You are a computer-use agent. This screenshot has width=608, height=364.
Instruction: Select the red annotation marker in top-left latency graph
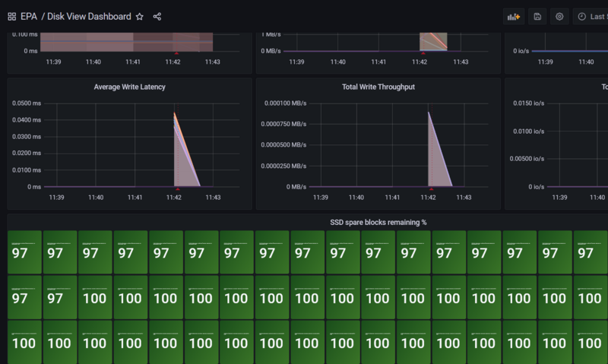[176, 53]
